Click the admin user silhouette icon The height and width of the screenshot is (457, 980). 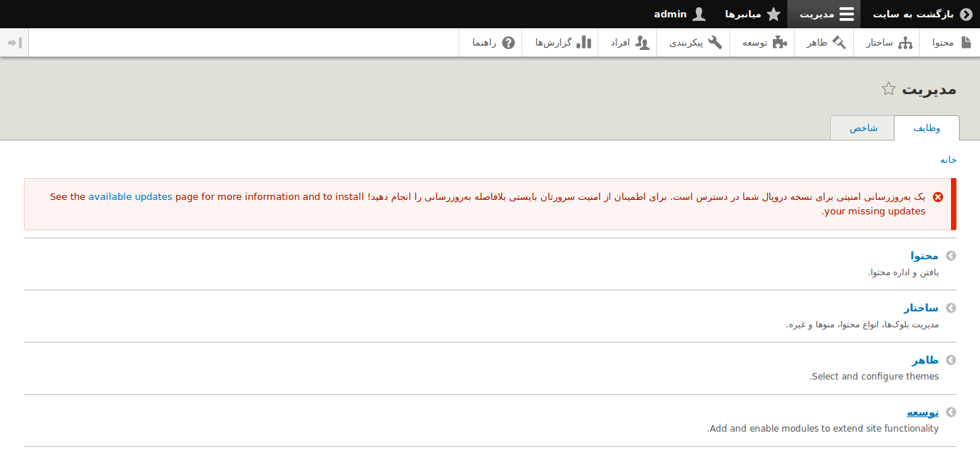(699, 14)
